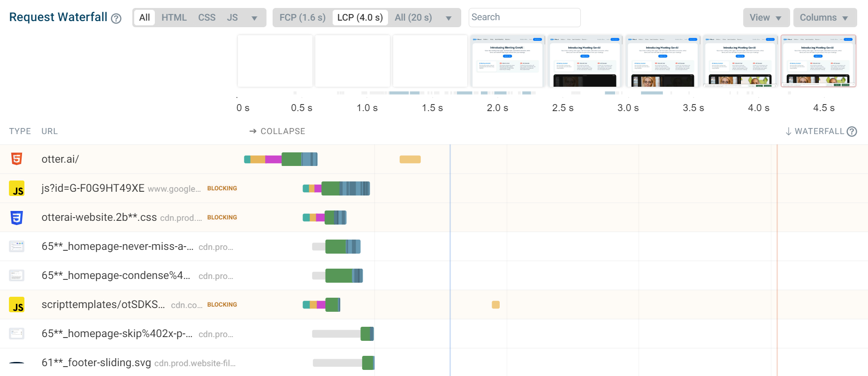Image resolution: width=868 pixels, height=376 pixels.
Task: Click the first blank filmstrip frame
Action: (x=275, y=61)
